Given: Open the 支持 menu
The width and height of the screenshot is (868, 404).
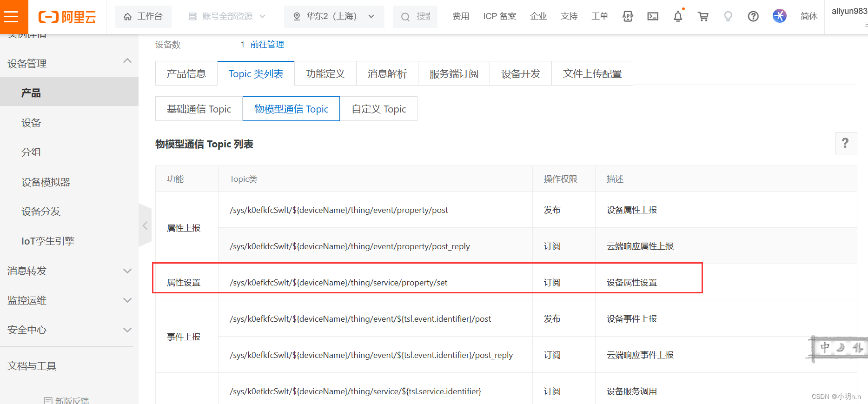Looking at the screenshot, I should (x=569, y=16).
